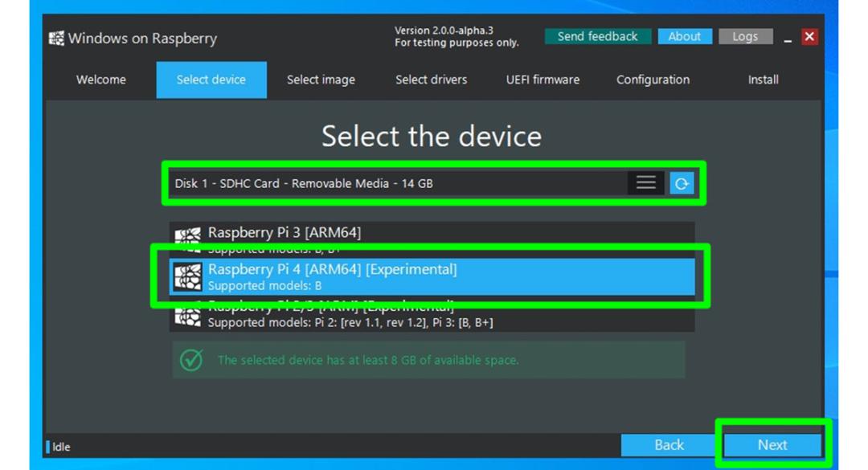Go to the UEFI firmware tab
The height and width of the screenshot is (470, 868).
[542, 80]
